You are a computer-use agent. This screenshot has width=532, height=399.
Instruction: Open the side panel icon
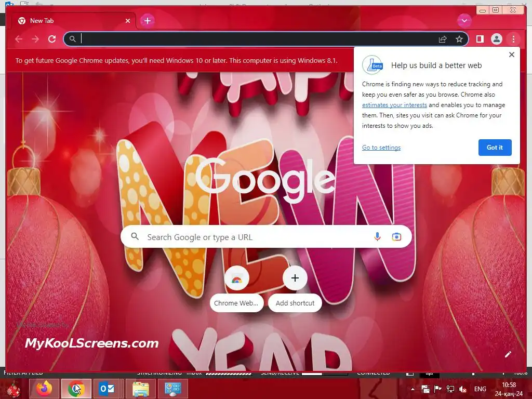click(480, 39)
